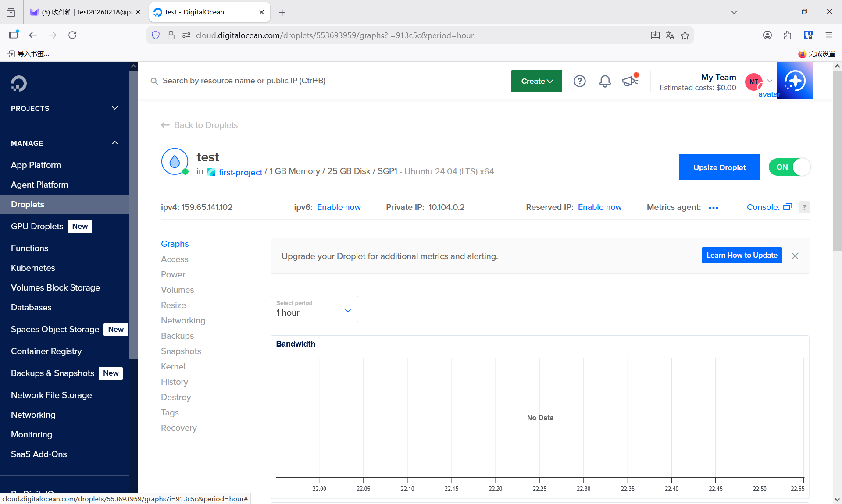This screenshot has width=842, height=504.
Task: Click the MT team avatar menu
Action: pyautogui.click(x=753, y=82)
